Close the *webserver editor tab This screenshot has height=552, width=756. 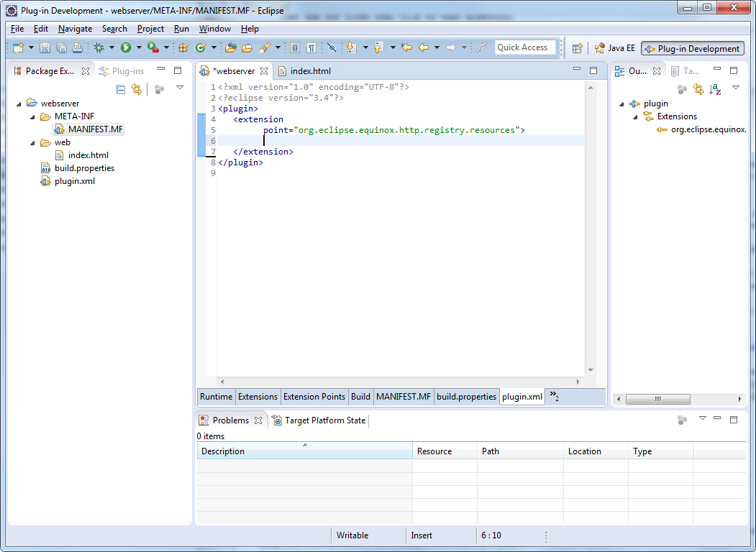264,71
